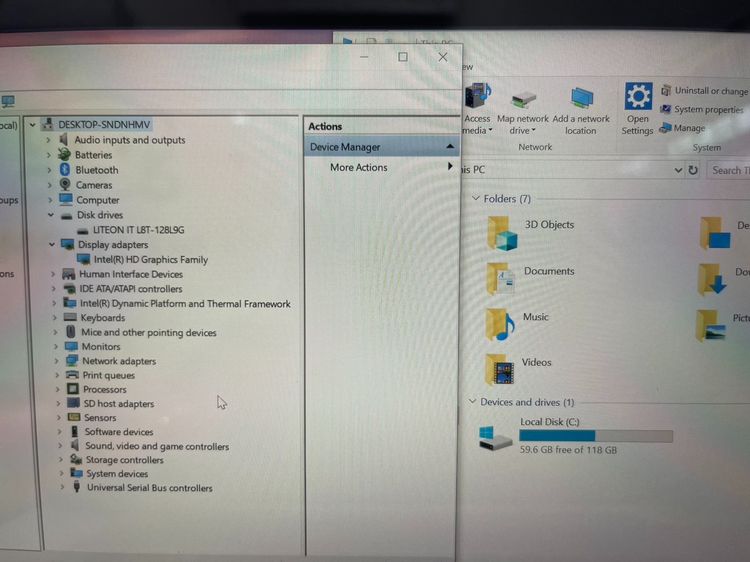The image size is (750, 562).
Task: Select LITEON IT L8T-128L9G
Action: pyautogui.click(x=138, y=230)
